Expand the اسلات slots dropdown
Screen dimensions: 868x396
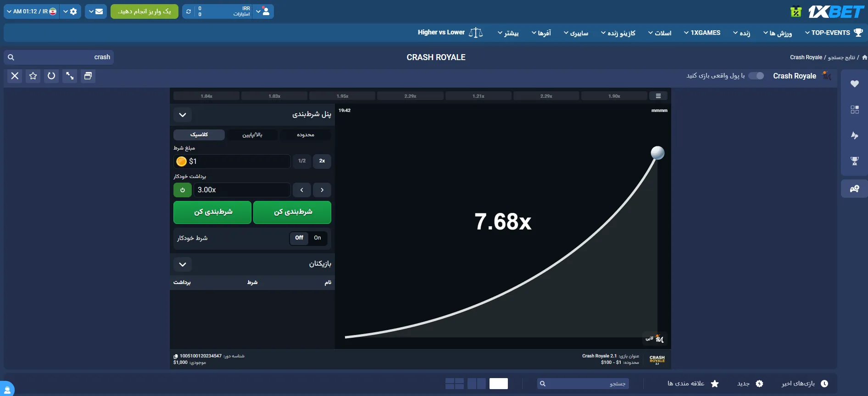pyautogui.click(x=660, y=33)
